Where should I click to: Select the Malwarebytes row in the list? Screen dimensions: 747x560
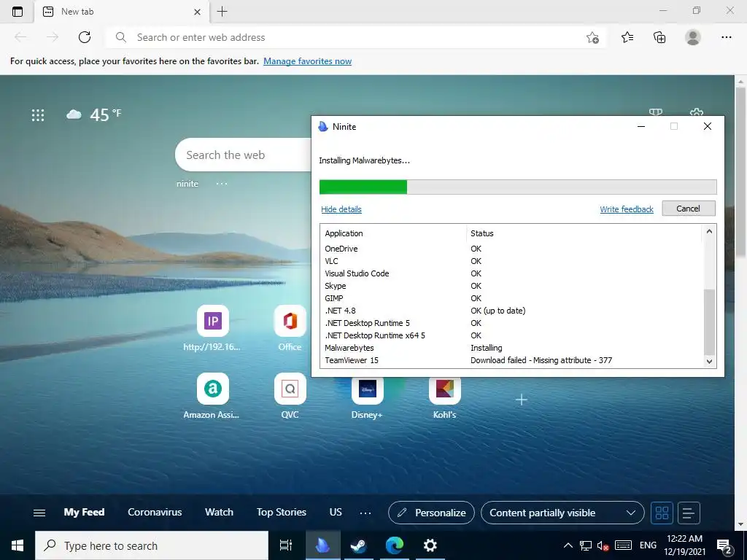[x=512, y=348]
